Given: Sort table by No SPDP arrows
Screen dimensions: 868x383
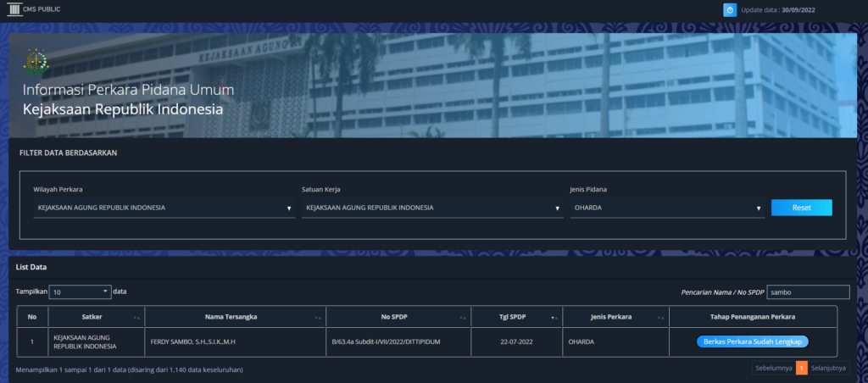Looking at the screenshot, I should click(463, 318).
